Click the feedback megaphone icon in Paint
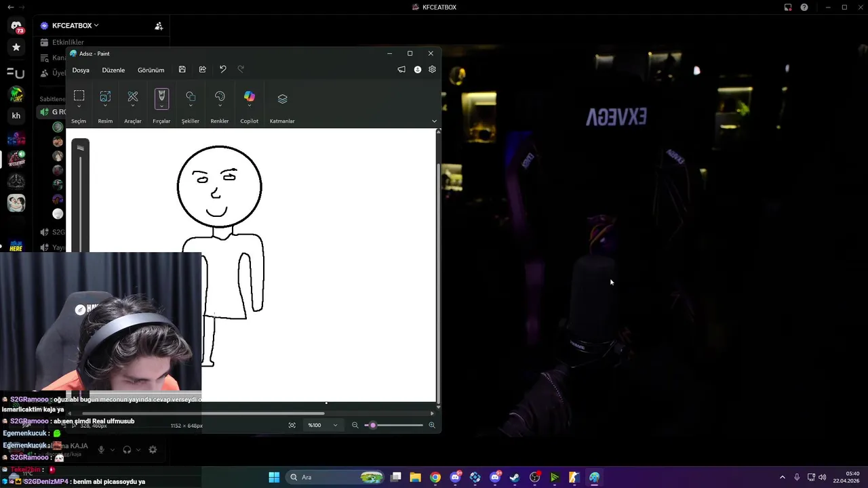This screenshot has height=488, width=868. tap(401, 70)
